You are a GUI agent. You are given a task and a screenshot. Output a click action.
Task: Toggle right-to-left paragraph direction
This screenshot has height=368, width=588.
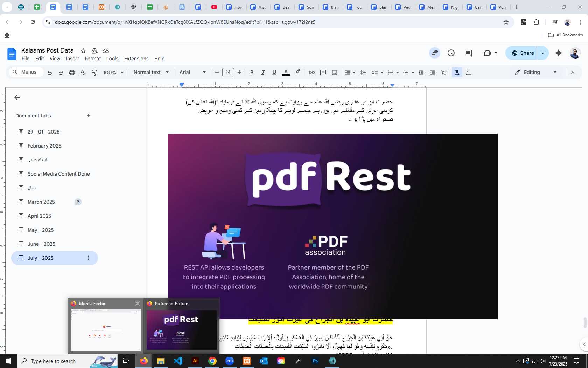[468, 73]
